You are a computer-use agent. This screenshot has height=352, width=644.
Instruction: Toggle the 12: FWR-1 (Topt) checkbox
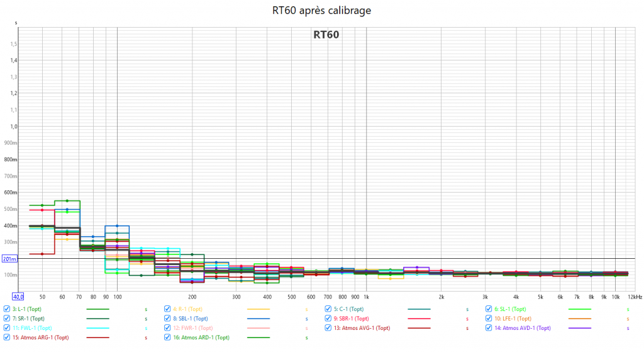(x=167, y=328)
